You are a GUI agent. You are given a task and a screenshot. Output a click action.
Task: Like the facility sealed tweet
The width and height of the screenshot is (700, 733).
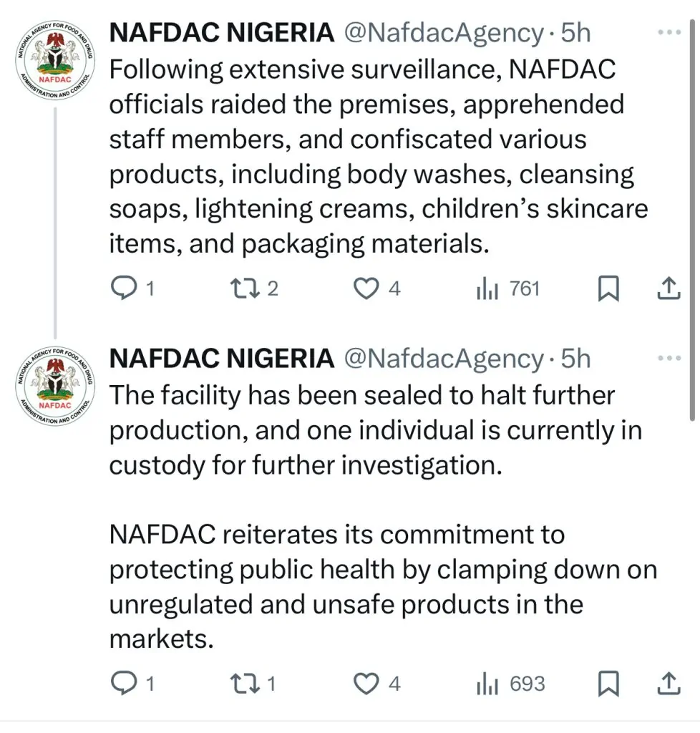point(368,684)
